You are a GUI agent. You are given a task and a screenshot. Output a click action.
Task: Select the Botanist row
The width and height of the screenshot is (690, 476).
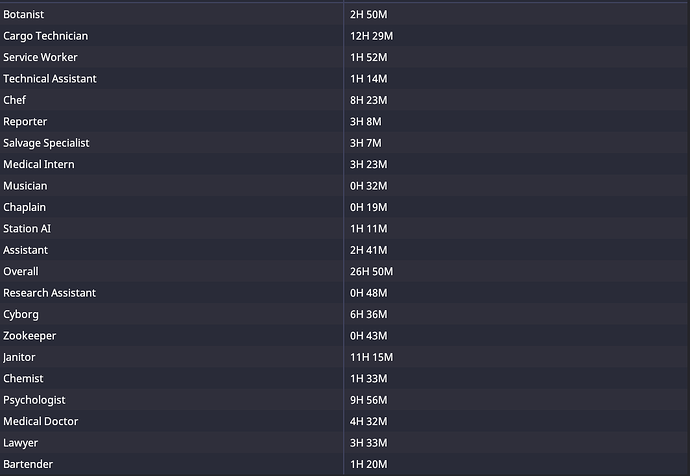(24, 15)
